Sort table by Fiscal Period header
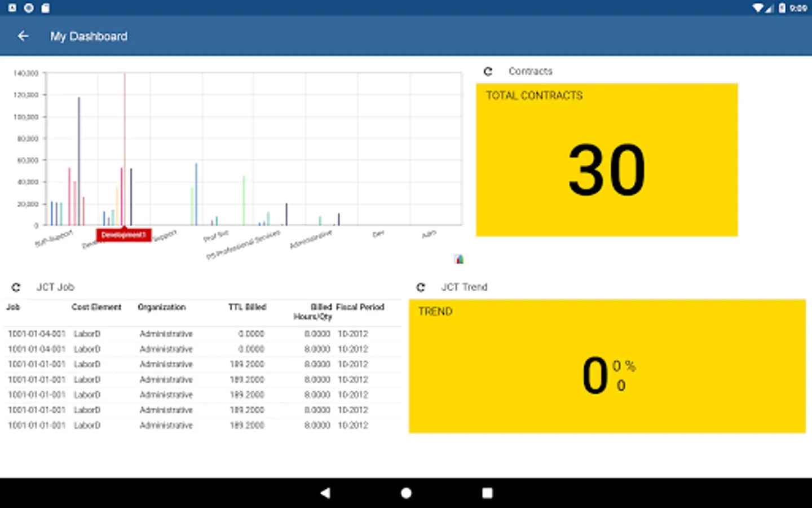 click(x=360, y=307)
